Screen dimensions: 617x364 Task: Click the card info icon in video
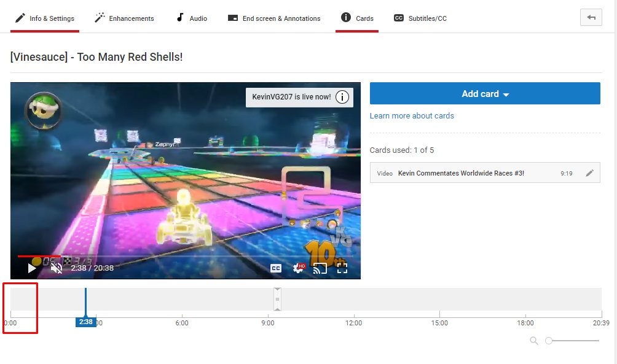coord(342,97)
